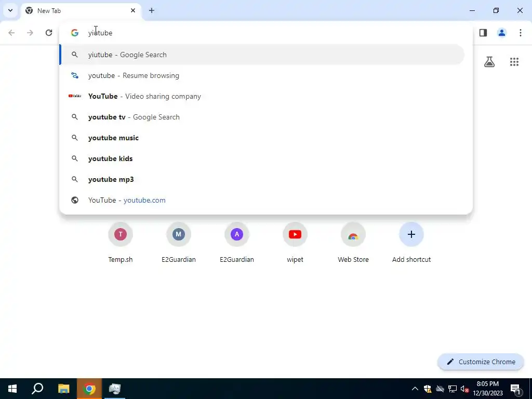Open the taskbar app next to Chrome

coord(115,389)
